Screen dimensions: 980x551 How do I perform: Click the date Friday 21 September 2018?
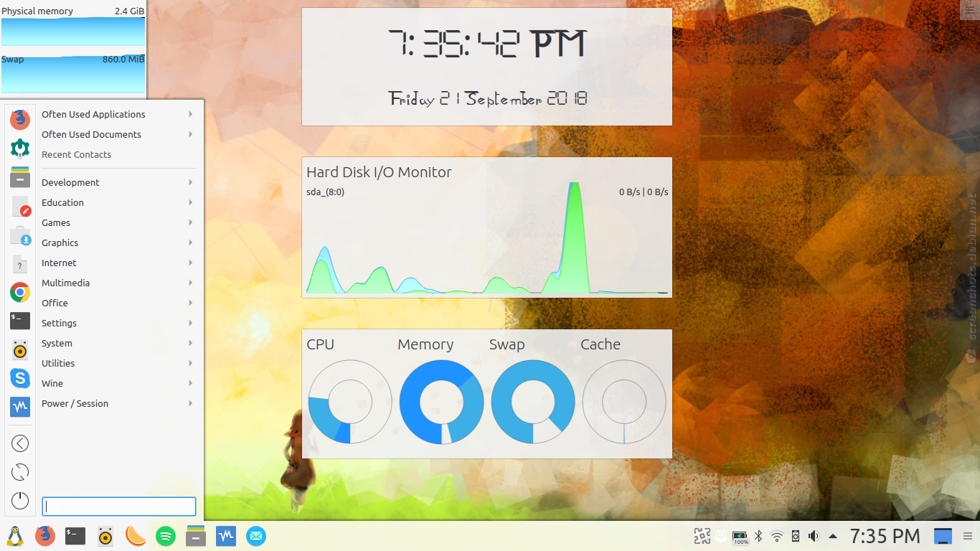point(488,99)
